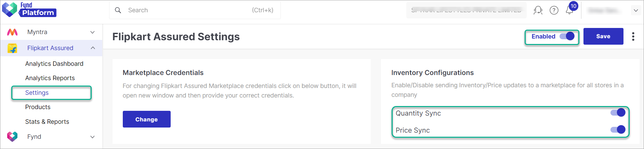
Task: Click the Change credentials button
Action: click(x=146, y=119)
